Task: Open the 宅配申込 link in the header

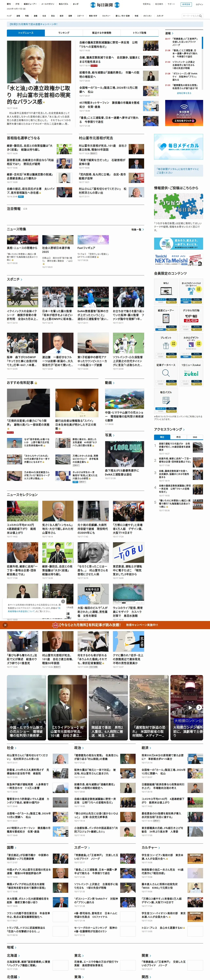Action: click(x=146, y=4)
